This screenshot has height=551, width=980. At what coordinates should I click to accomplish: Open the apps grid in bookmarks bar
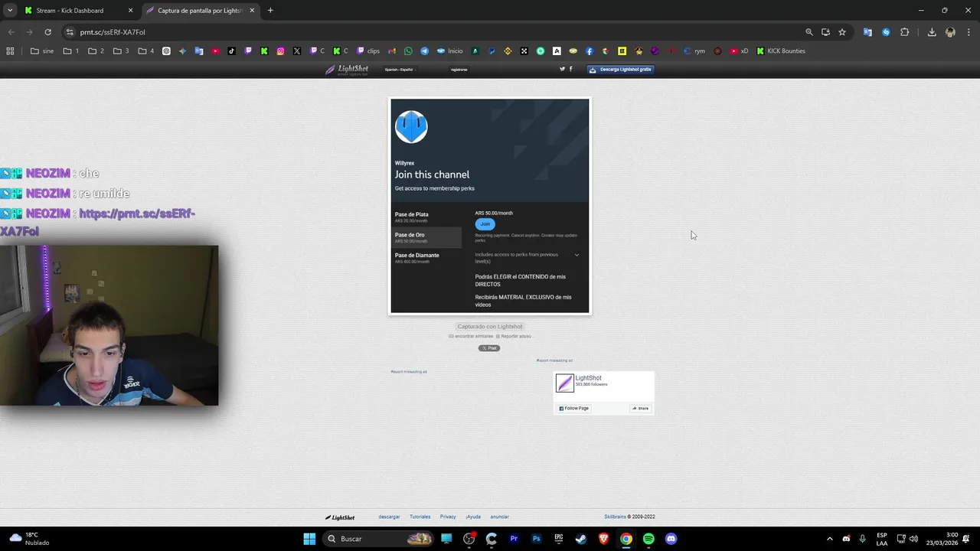point(10,51)
